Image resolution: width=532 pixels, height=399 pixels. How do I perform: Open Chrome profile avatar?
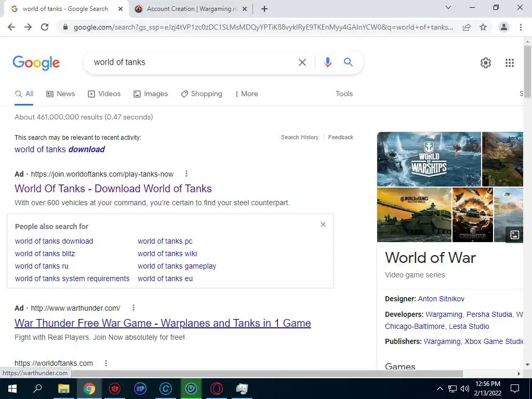tap(504, 27)
